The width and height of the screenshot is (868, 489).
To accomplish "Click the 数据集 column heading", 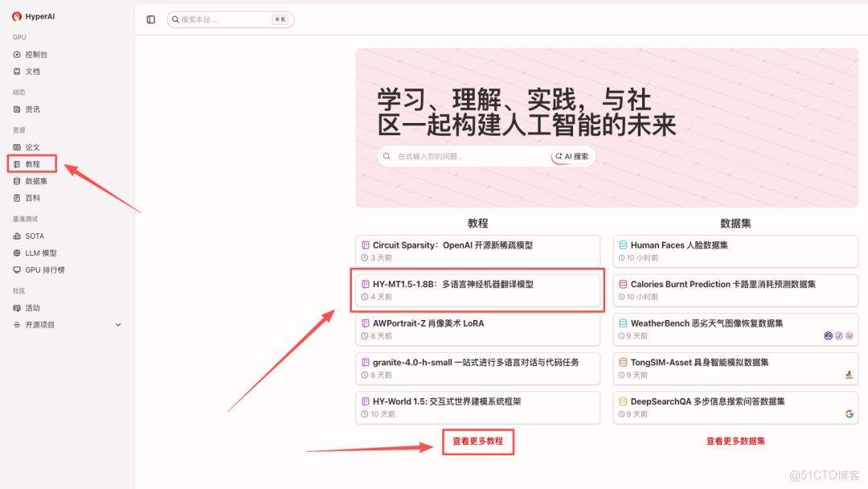I will (735, 223).
